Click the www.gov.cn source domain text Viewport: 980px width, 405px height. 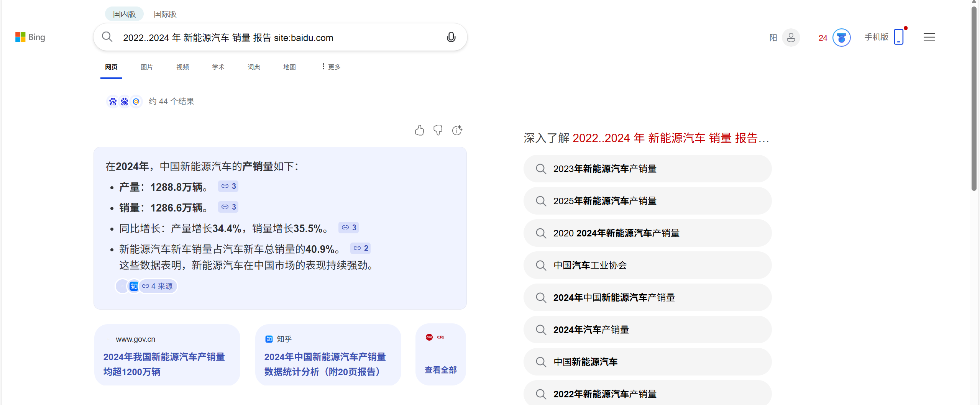click(136, 339)
